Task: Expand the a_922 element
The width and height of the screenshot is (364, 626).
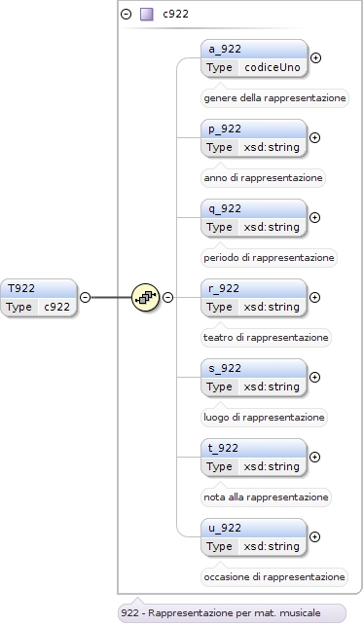Action: (x=315, y=57)
